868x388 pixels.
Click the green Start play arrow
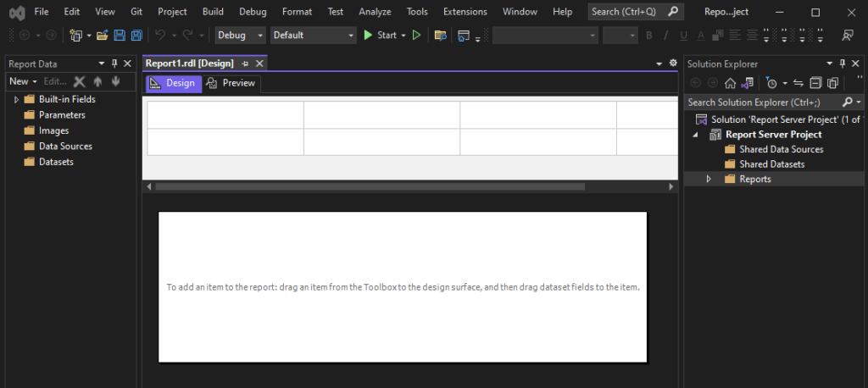(x=368, y=35)
